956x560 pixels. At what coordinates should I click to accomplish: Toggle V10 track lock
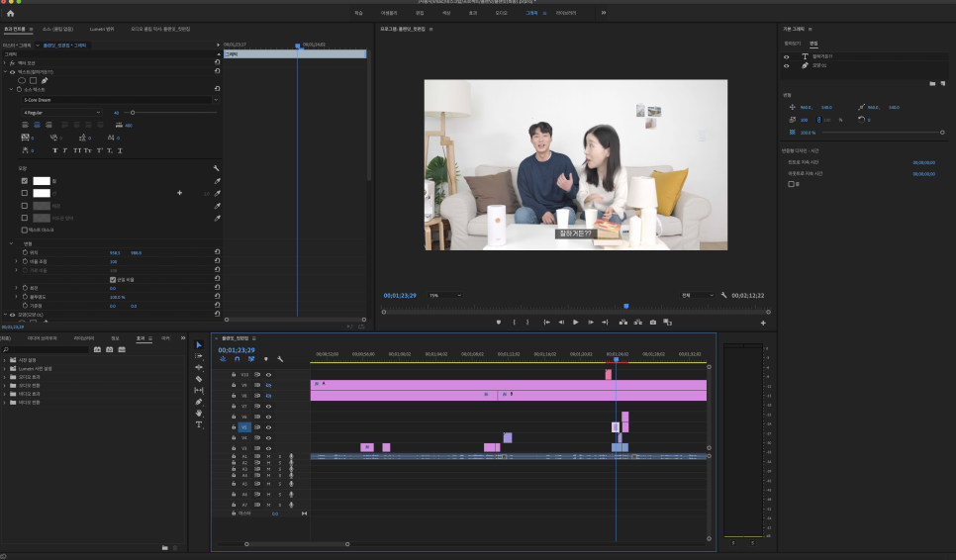point(234,375)
